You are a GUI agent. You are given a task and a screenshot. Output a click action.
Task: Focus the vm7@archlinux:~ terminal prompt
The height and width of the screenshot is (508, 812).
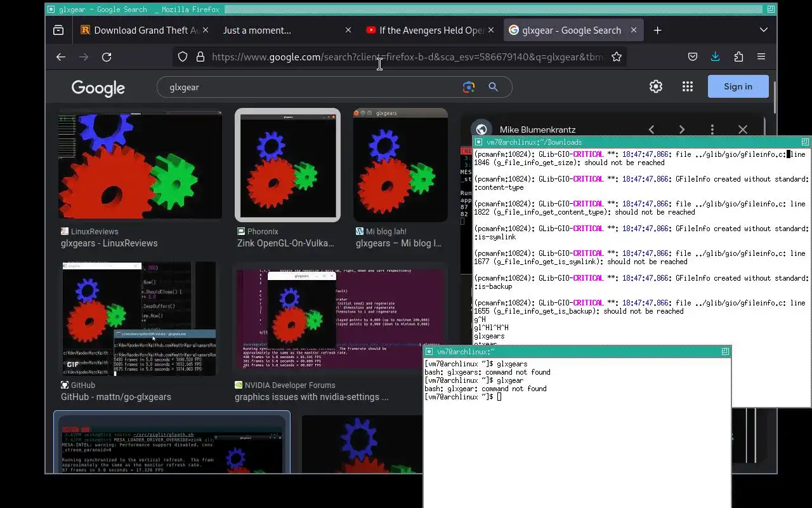499,397
